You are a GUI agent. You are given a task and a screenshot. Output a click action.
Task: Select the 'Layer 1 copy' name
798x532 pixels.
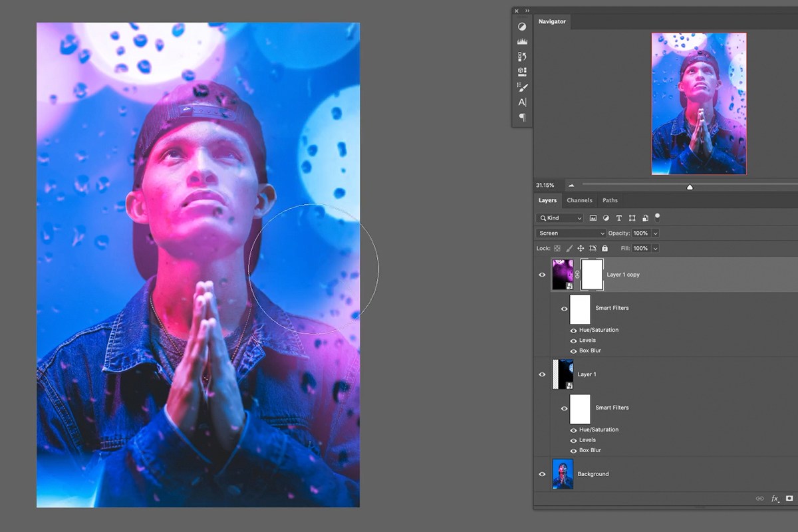point(623,275)
